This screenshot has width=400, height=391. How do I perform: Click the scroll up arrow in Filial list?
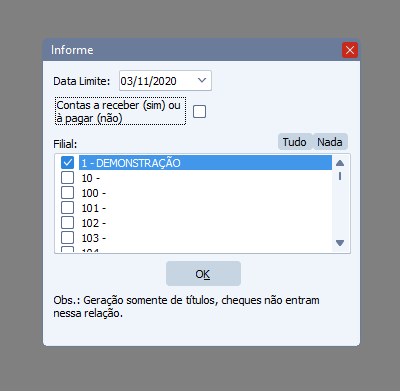tap(340, 163)
